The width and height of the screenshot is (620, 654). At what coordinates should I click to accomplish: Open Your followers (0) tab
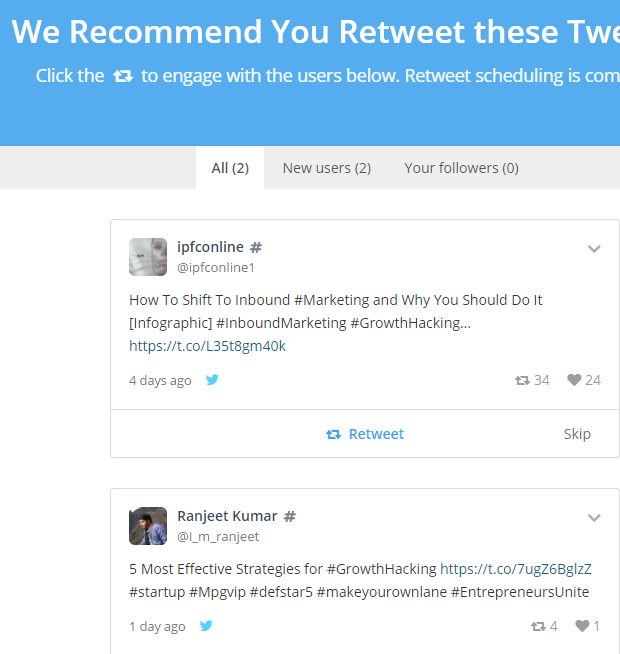(x=461, y=168)
